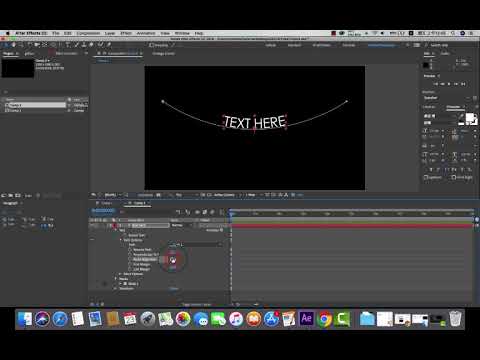Open the Composition menu in the menu bar
480x360 pixels.
point(88,33)
